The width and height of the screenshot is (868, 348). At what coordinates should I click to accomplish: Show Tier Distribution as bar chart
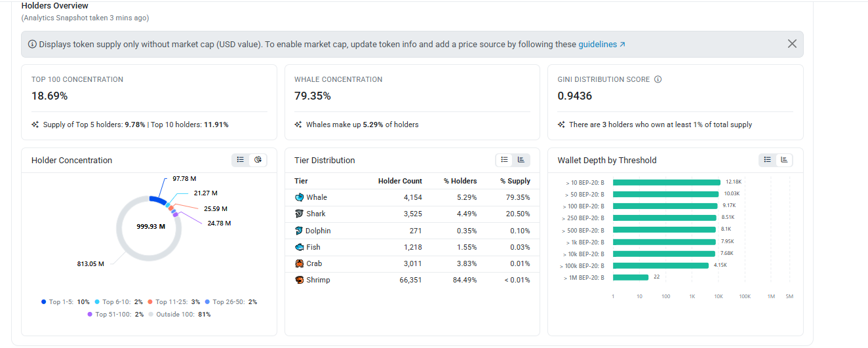(x=521, y=160)
